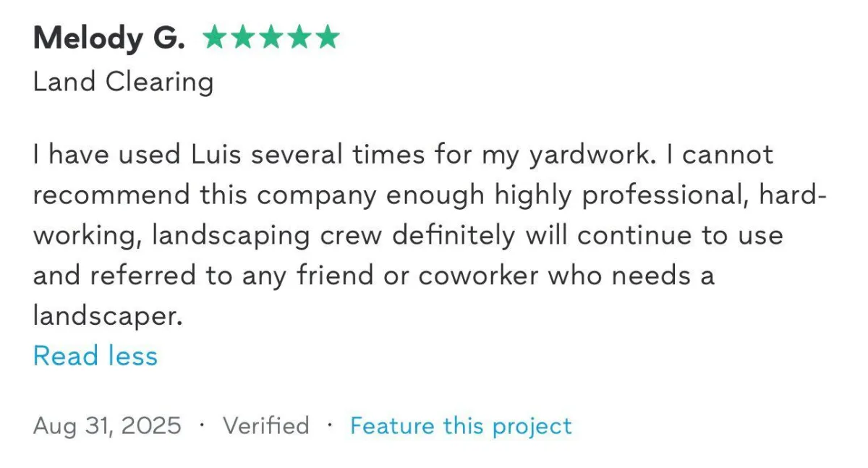Image resolution: width=868 pixels, height=468 pixels.
Task: Click the Verified status label
Action: pyautogui.click(x=265, y=425)
